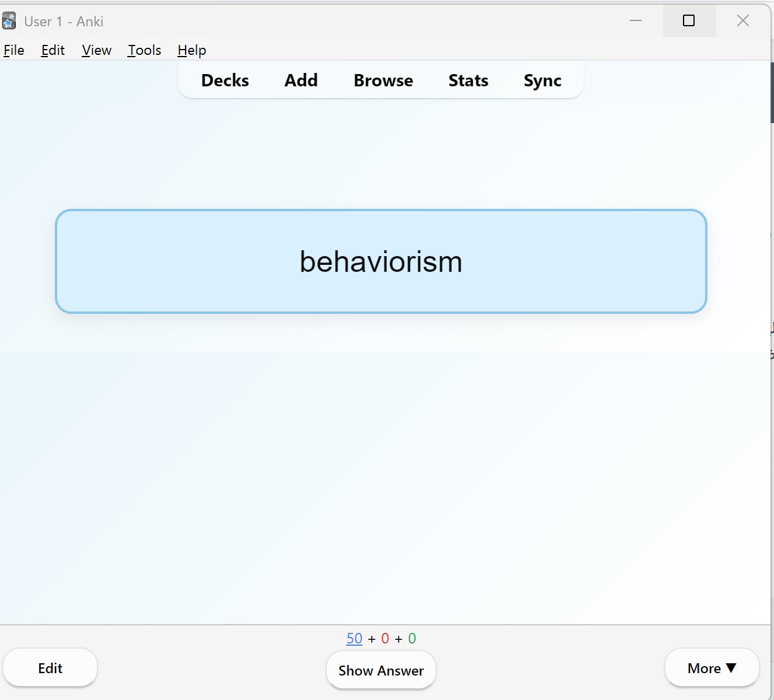Open the View menu

coord(96,50)
